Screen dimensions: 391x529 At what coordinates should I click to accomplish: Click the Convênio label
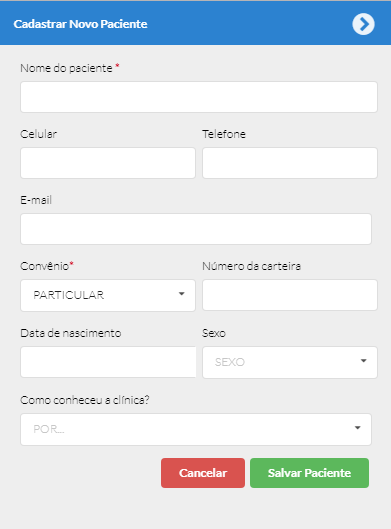pyautogui.click(x=45, y=266)
